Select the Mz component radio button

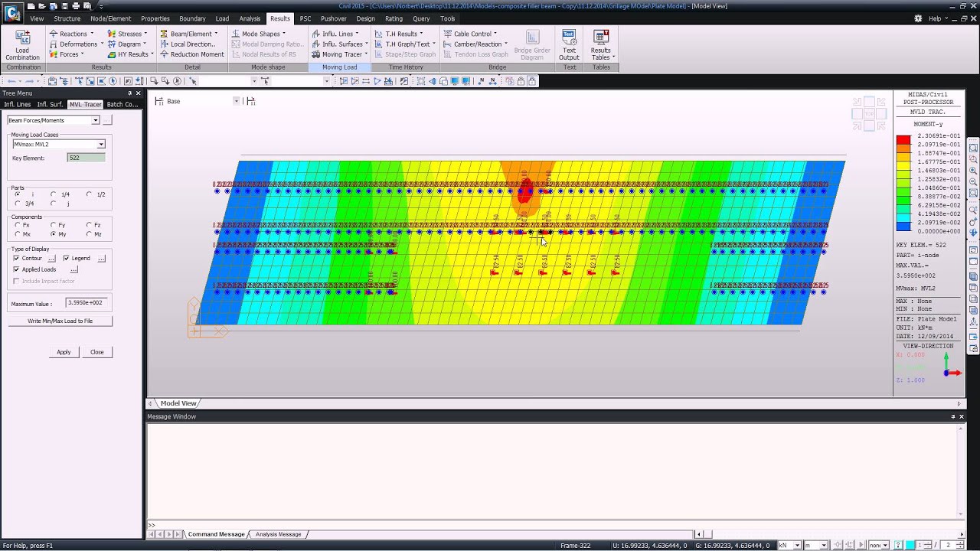pos(89,234)
